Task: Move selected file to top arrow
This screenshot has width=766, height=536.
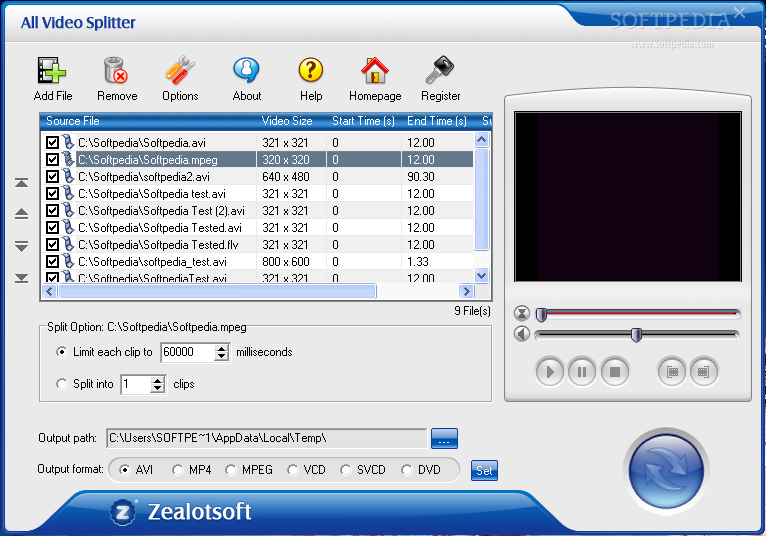Action: pyautogui.click(x=21, y=183)
